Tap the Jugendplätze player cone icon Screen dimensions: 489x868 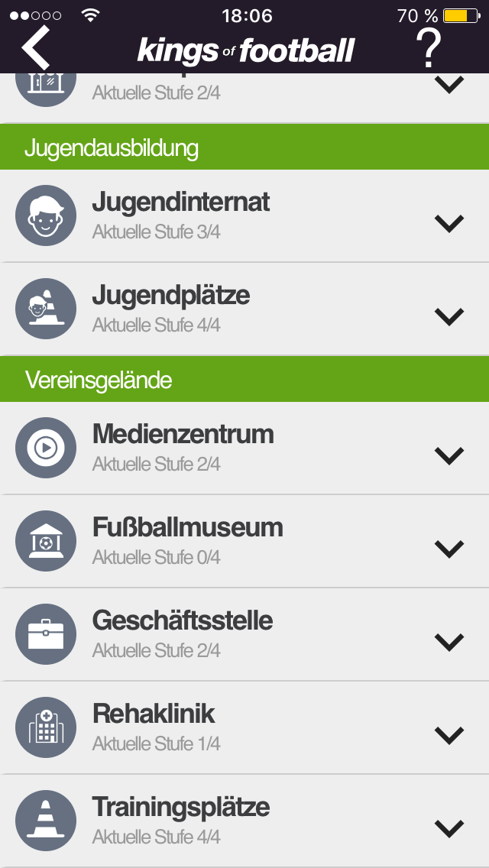point(45,309)
